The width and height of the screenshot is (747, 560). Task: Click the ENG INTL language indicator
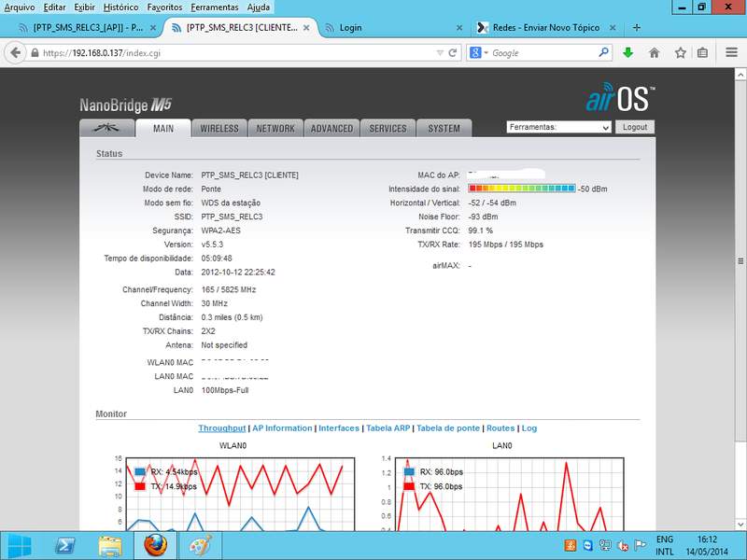click(x=665, y=545)
